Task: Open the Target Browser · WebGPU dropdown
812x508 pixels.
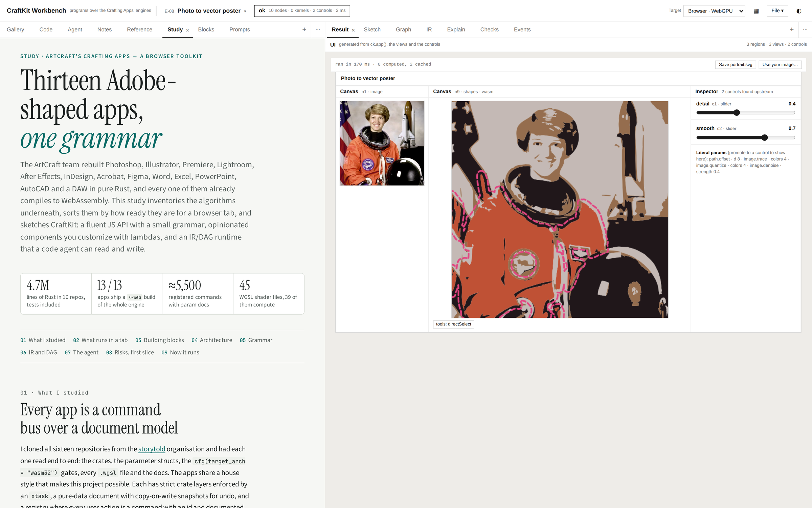Action: [714, 11]
